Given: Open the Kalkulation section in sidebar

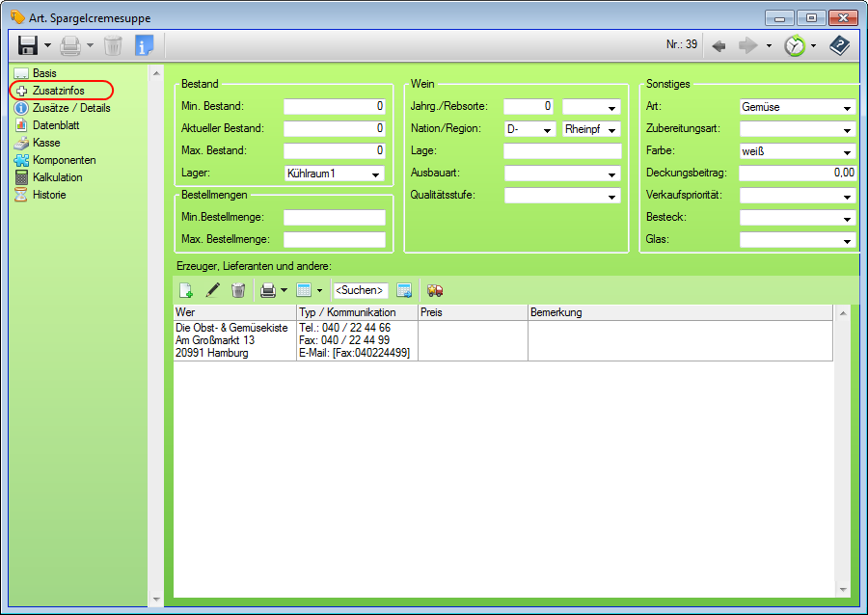Looking at the screenshot, I should tap(58, 177).
